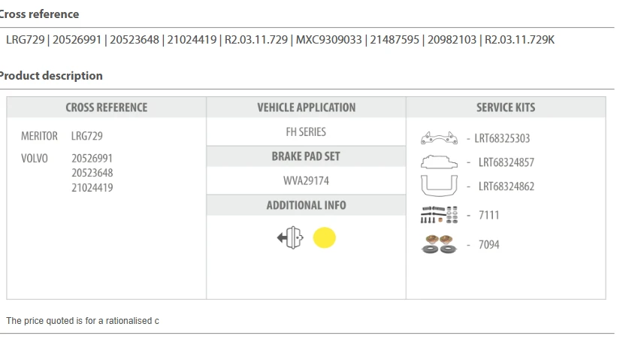
Task: Click the Meritor reference LRG729 in table
Action: click(87, 136)
